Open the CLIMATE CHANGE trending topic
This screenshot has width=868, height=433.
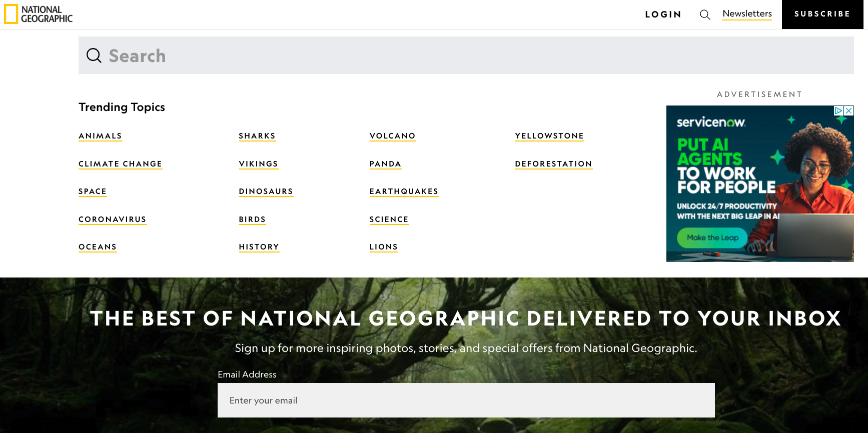click(121, 164)
